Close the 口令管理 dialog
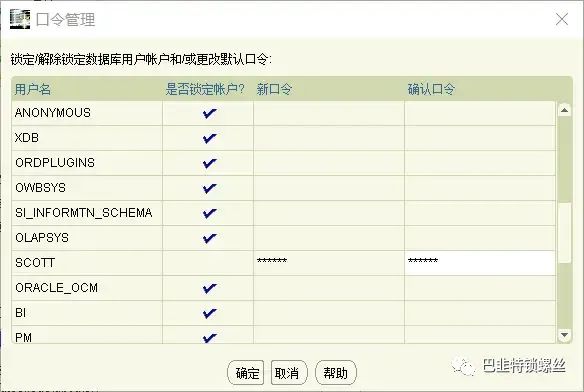Image resolution: width=584 pixels, height=392 pixels. click(x=562, y=19)
